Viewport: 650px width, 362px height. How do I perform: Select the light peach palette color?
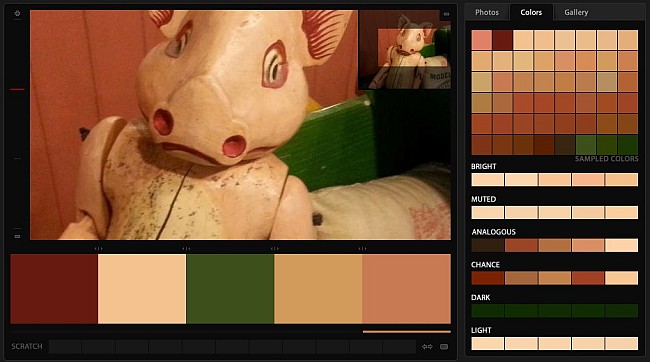(142, 289)
